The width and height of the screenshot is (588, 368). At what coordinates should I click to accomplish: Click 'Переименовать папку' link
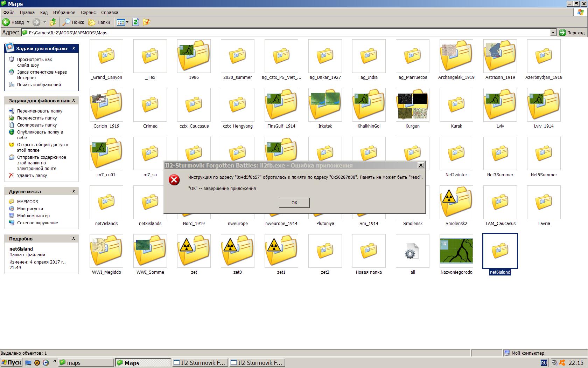[x=40, y=111]
